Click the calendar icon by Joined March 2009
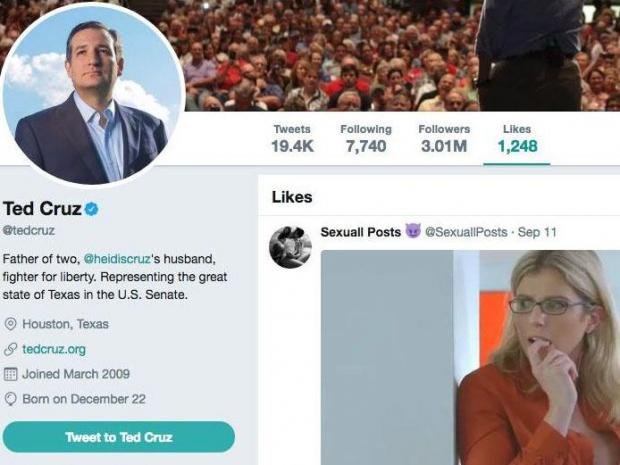 coord(10,374)
